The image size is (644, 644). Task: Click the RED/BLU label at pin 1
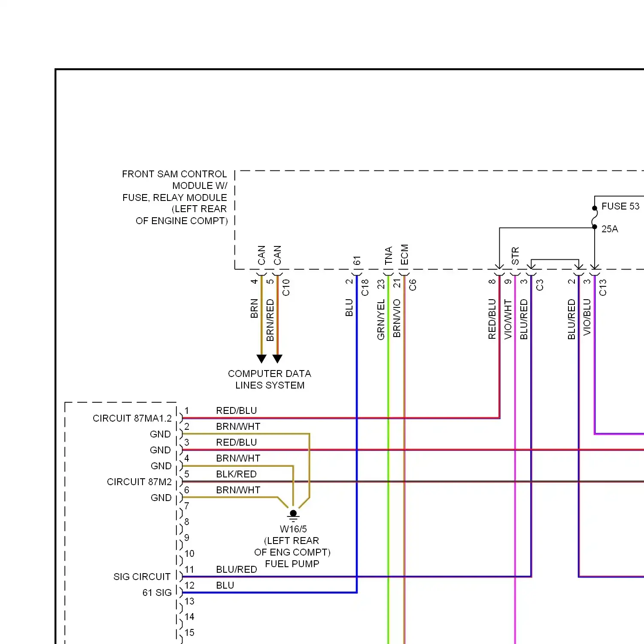237,410
